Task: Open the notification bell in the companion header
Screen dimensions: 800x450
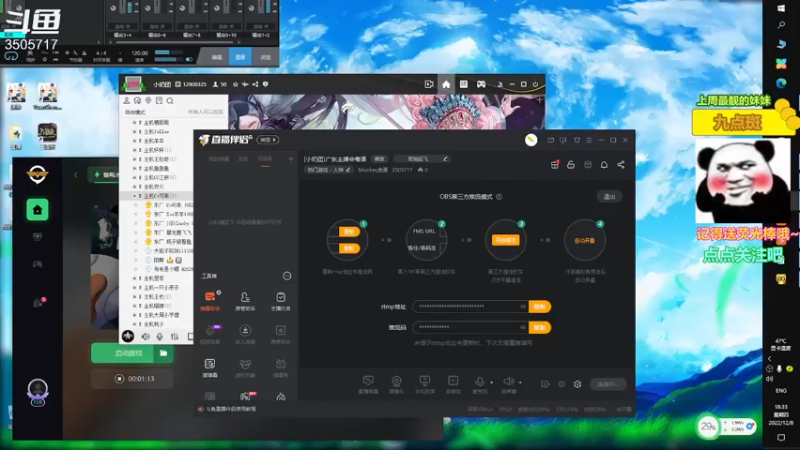Action: tap(604, 164)
